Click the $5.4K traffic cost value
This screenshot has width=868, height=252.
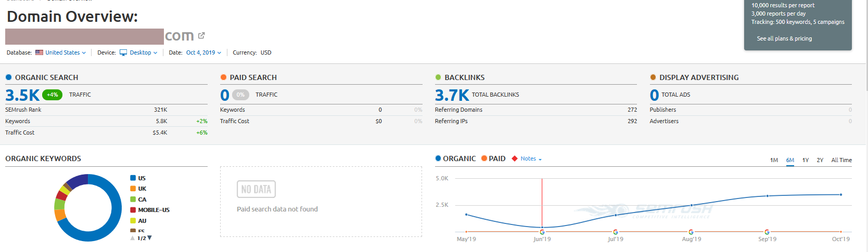tap(160, 132)
